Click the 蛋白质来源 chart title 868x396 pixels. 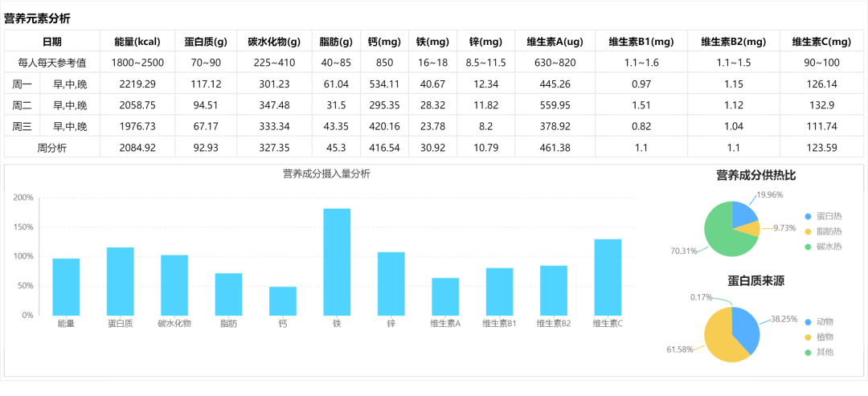click(x=756, y=281)
